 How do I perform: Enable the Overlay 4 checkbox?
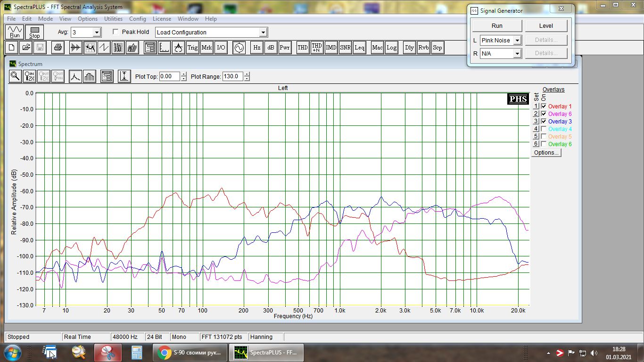pos(544,129)
